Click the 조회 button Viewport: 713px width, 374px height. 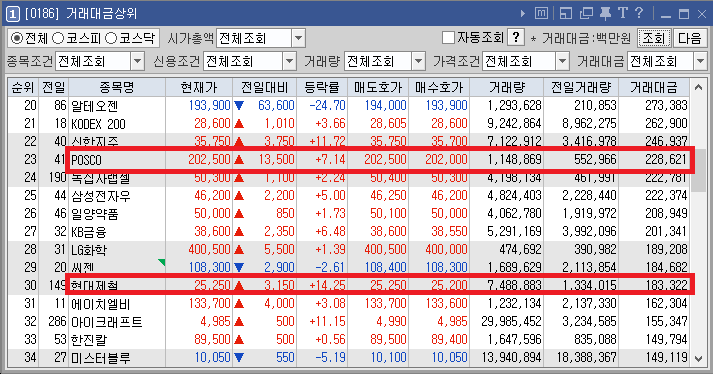[654, 38]
